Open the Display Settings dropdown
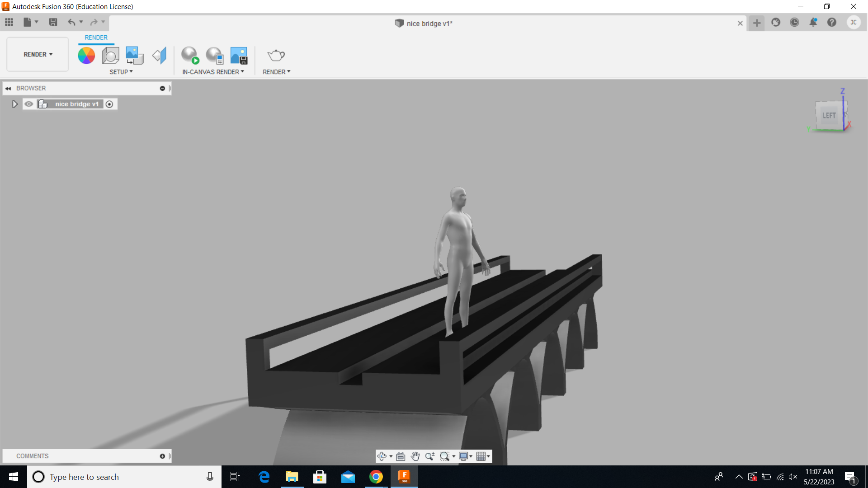Viewport: 868px width, 488px height. tap(465, 456)
